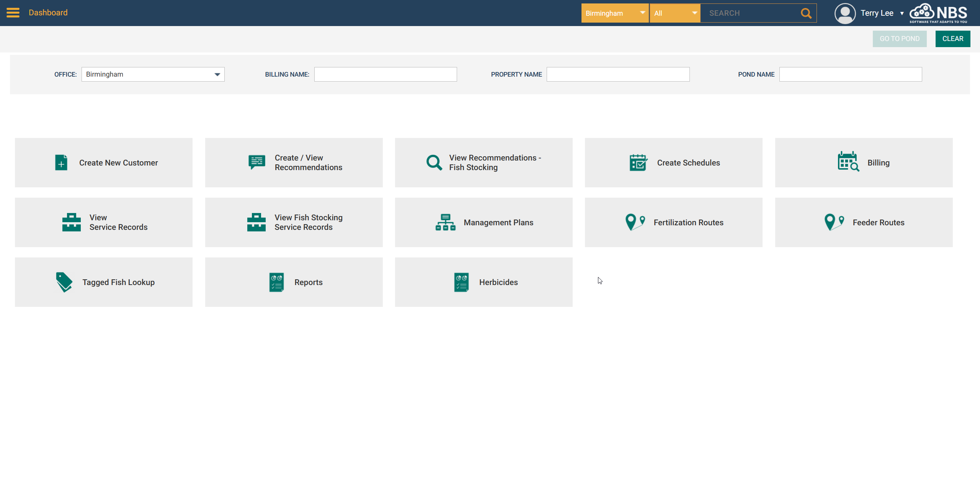
Task: Click the Fish Stocking recommendations magnifier icon
Action: [434, 162]
